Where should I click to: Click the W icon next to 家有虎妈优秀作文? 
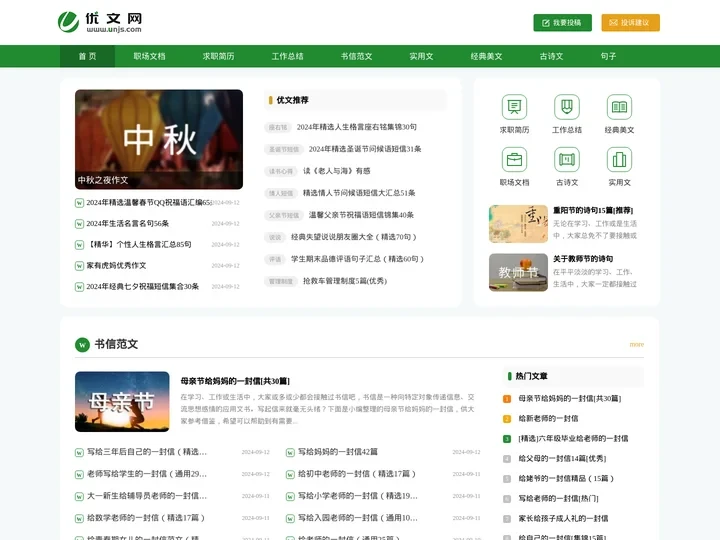click(x=79, y=266)
